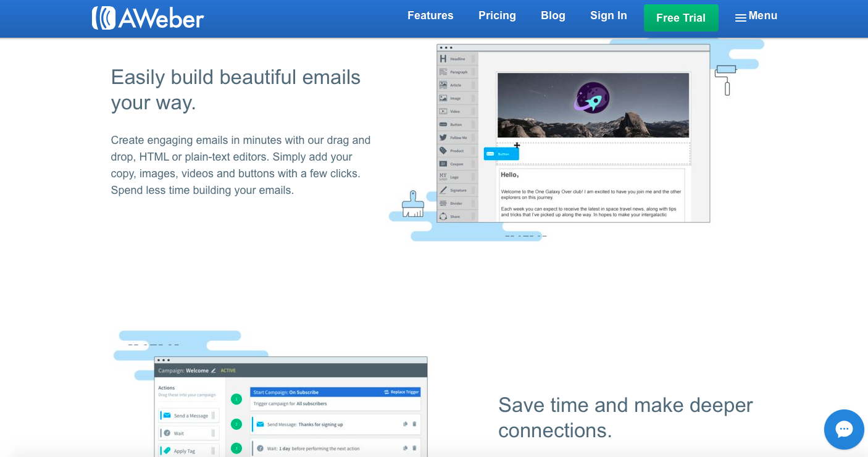Click the ACTIVE campaign status

228,371
